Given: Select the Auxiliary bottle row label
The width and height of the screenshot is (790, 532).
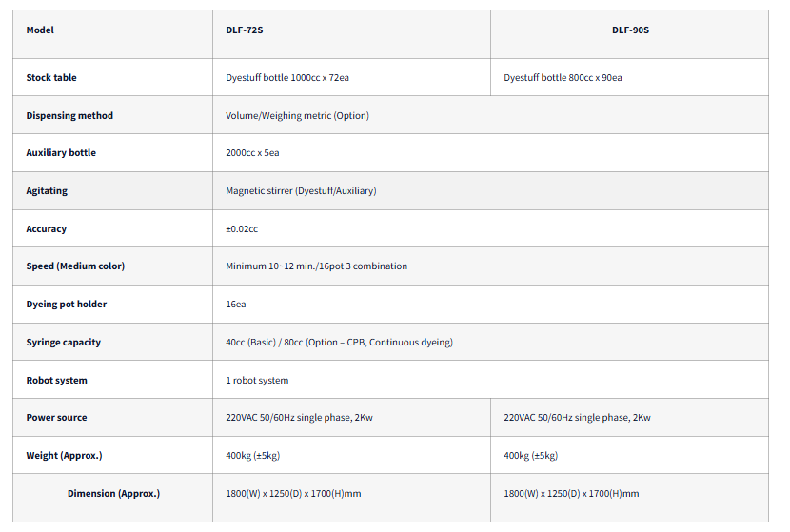Looking at the screenshot, I should pos(61,152).
